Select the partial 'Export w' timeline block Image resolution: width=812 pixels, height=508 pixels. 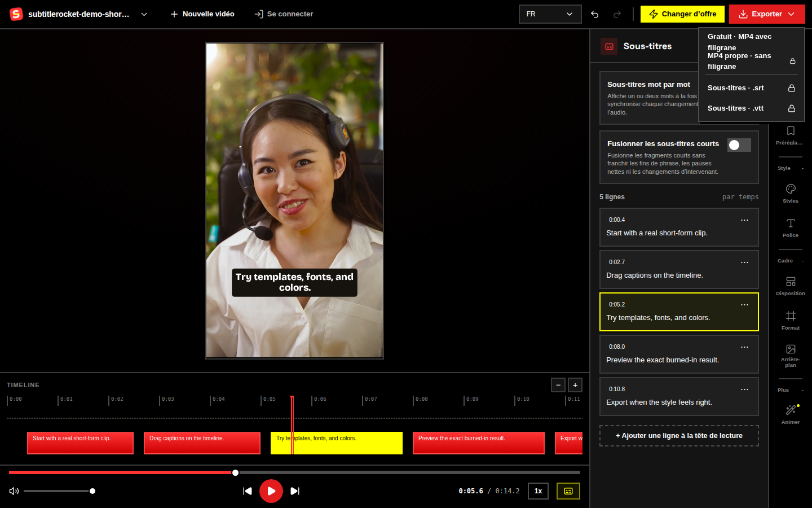click(x=569, y=443)
